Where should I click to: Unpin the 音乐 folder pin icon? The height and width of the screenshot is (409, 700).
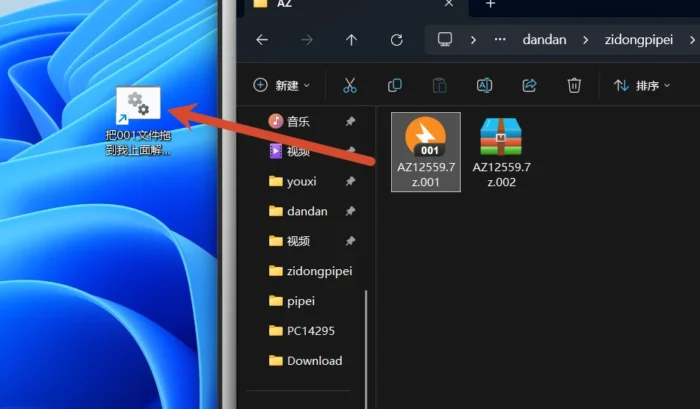pyautogui.click(x=350, y=121)
